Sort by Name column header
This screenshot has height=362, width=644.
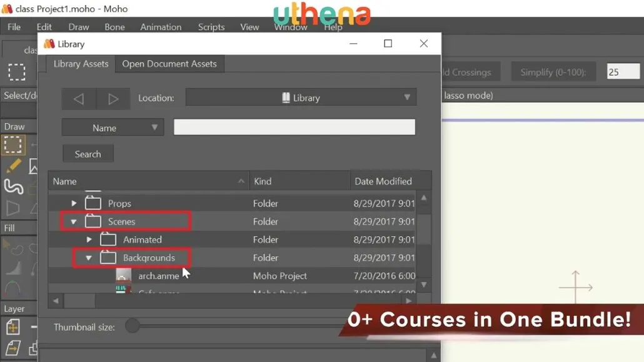click(148, 181)
